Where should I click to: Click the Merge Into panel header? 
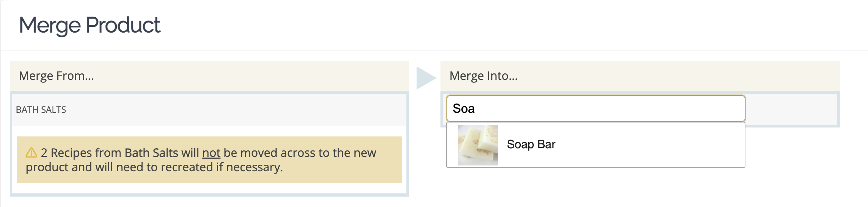pyautogui.click(x=640, y=76)
